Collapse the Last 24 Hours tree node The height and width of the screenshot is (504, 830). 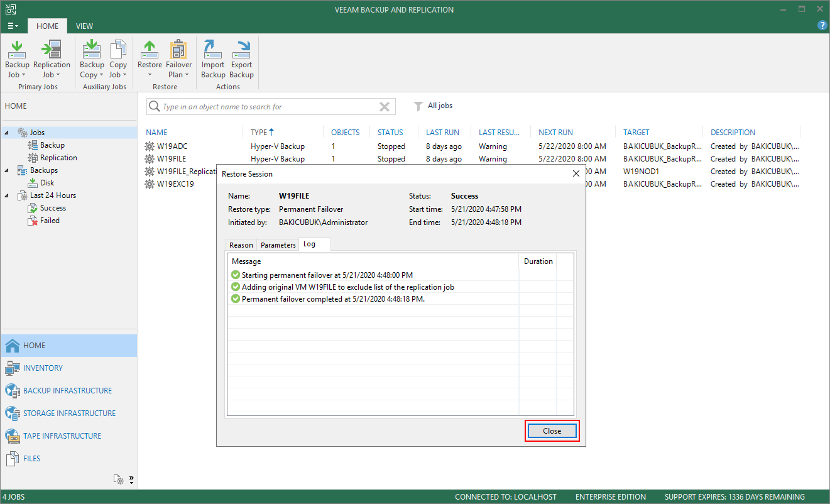[x=7, y=195]
